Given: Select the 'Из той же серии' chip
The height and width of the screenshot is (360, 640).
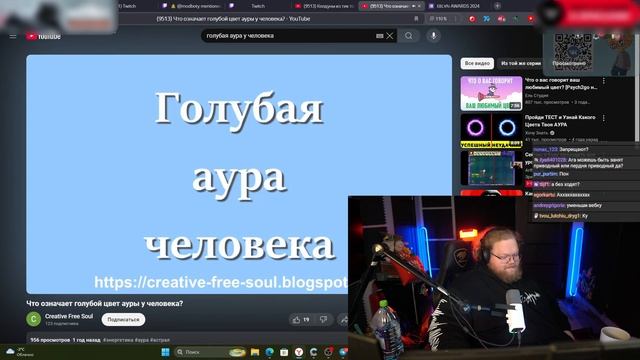Looking at the screenshot, I should [521, 63].
